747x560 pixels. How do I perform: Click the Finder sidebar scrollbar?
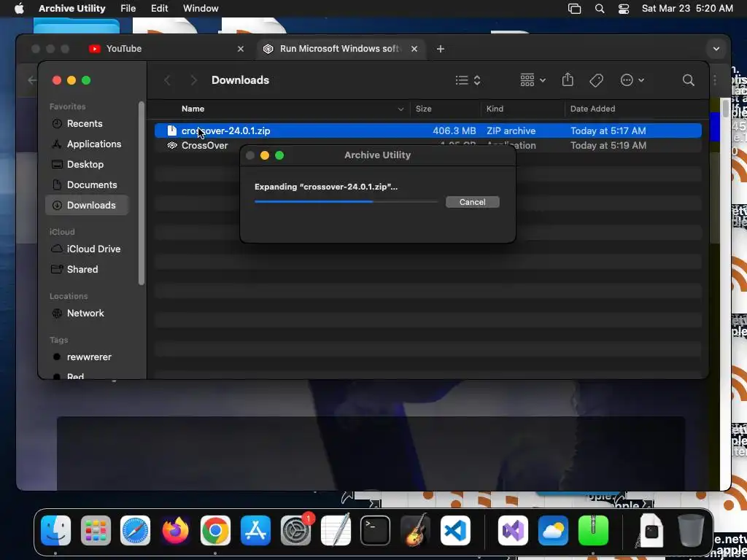point(141,192)
